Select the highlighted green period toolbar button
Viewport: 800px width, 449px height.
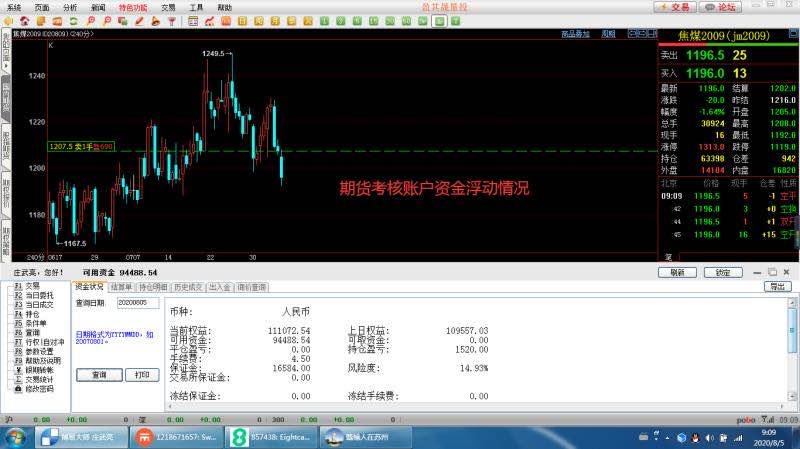pyautogui.click(x=439, y=21)
